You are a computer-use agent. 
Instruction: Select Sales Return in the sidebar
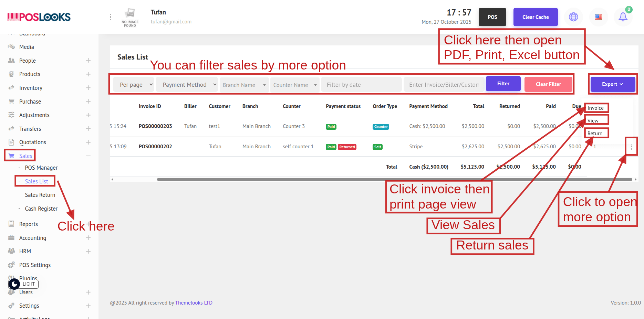tap(40, 195)
